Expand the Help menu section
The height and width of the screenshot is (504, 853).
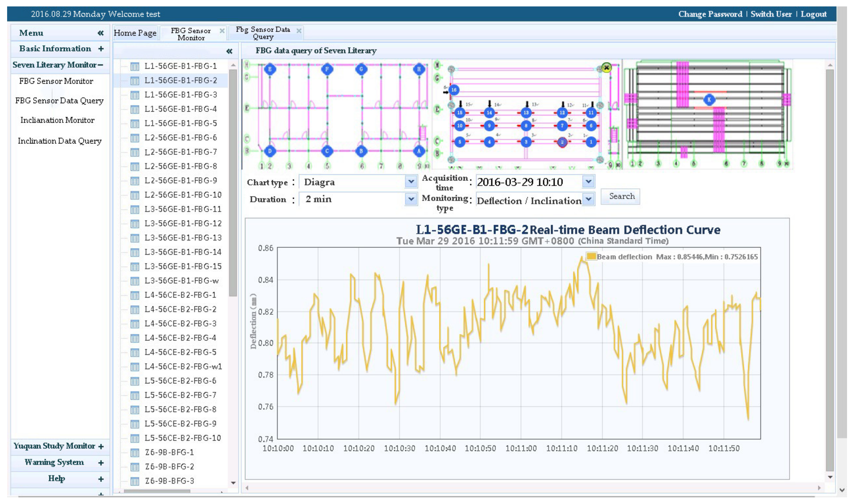click(101, 479)
